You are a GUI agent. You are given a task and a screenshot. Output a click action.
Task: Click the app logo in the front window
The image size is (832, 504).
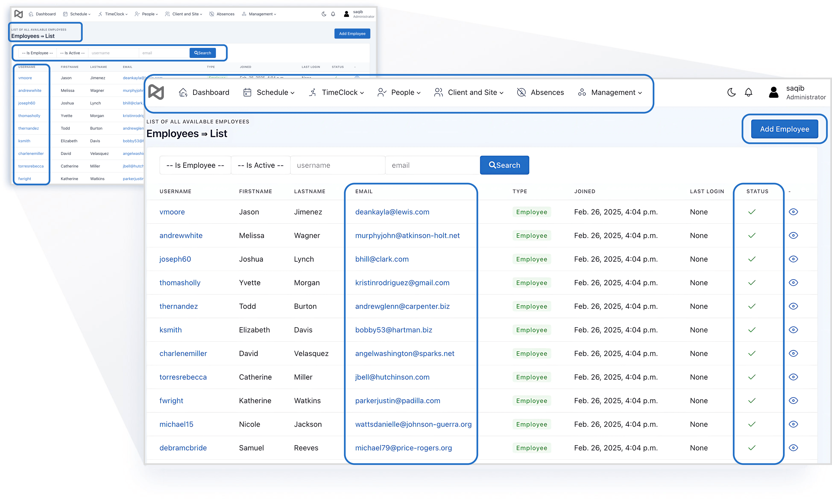click(156, 92)
